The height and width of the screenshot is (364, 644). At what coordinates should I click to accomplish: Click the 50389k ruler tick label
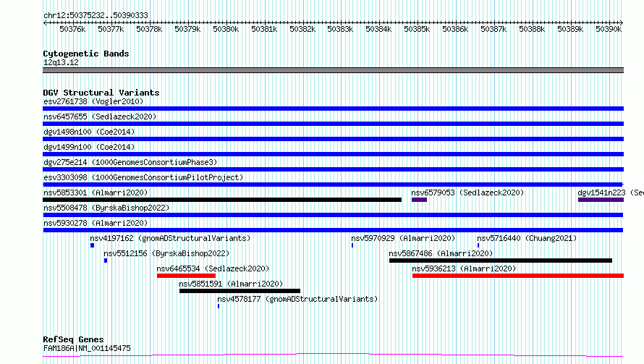[570, 29]
